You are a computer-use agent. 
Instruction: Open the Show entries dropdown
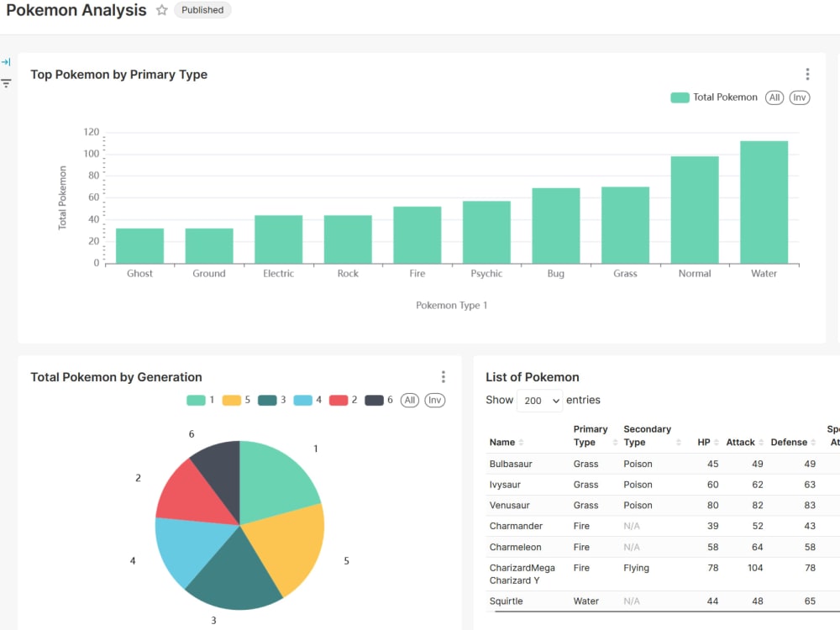coord(539,400)
